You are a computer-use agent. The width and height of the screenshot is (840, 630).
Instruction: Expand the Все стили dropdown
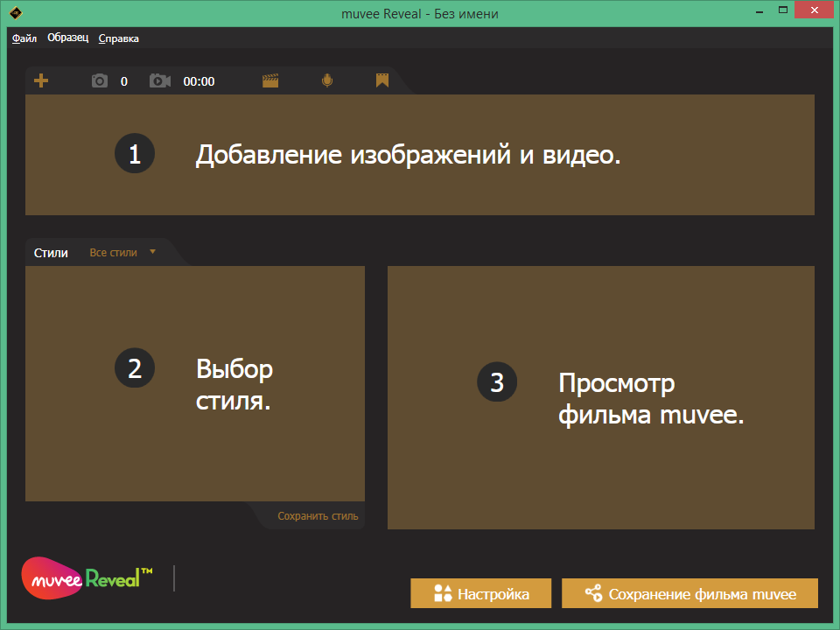tap(122, 252)
